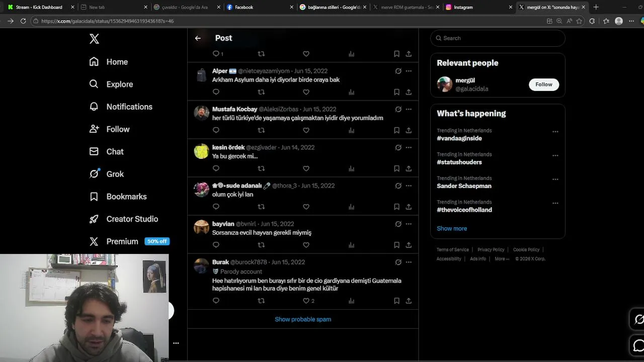Reply to kesin ördek's comment
This screenshot has width=644, height=362.
click(x=216, y=168)
